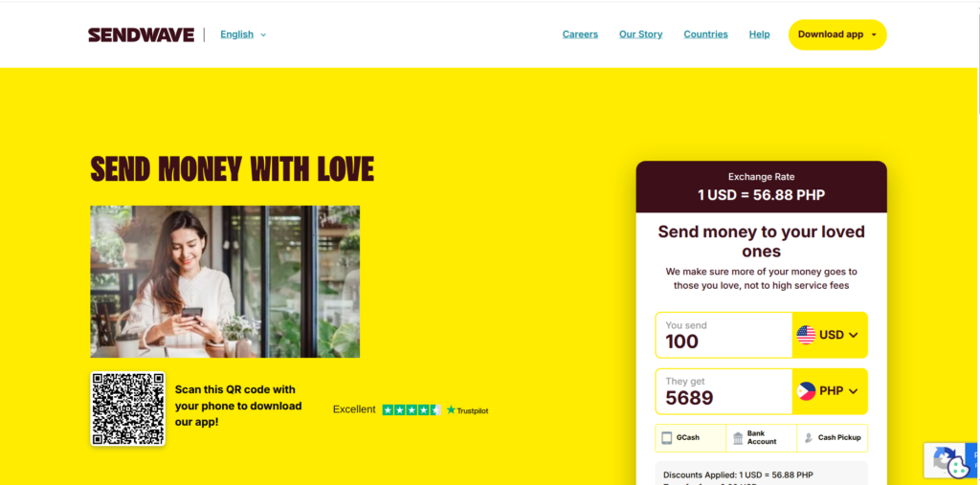
Task: Open the English language dropdown
Action: point(243,35)
